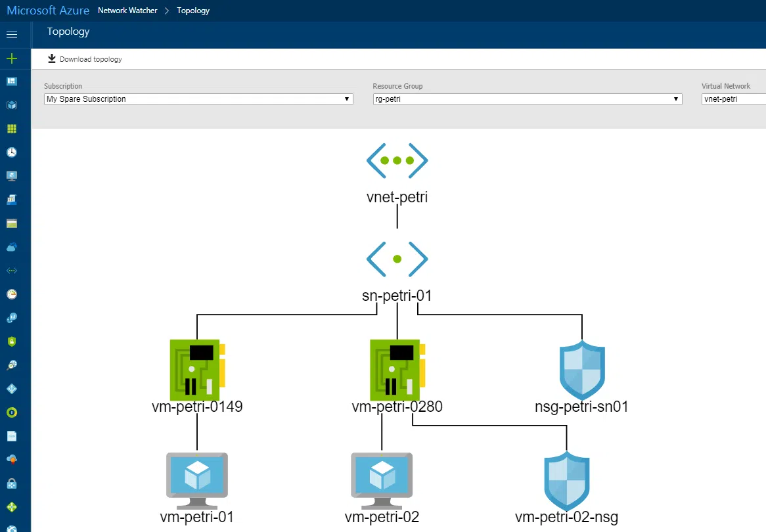The height and width of the screenshot is (532, 766).
Task: Open the Monitor gauge icon in sidebar
Action: (x=12, y=294)
